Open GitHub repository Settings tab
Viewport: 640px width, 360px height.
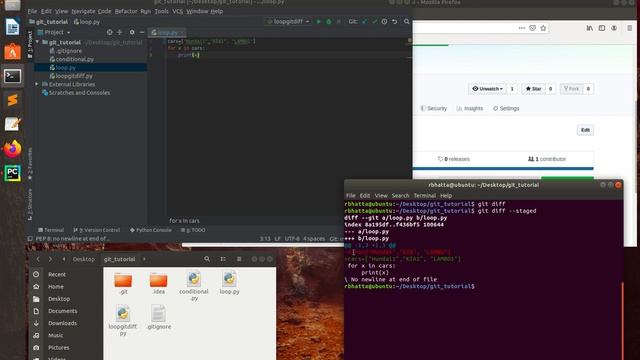pos(506,109)
